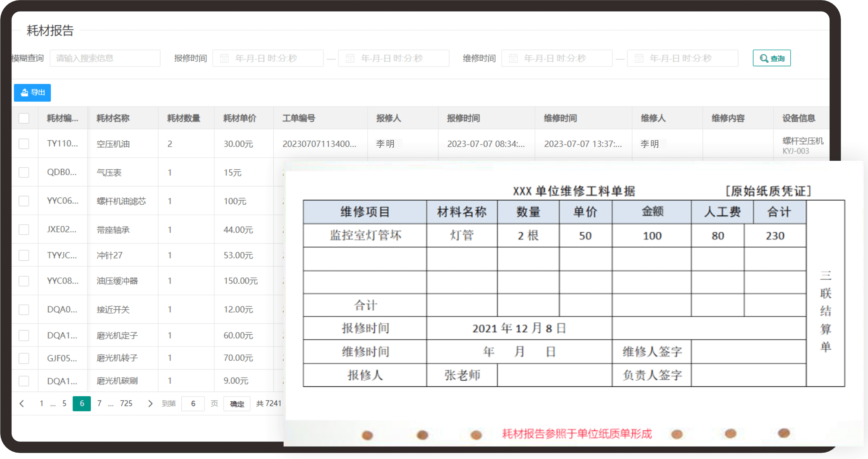Viewport: 868px width, 459px height.
Task: Click calendar icon in 报修时间 start field
Action: point(225,58)
